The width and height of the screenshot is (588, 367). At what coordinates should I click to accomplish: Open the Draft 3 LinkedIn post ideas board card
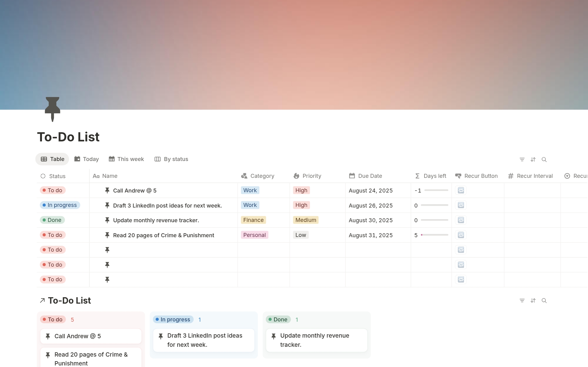coord(204,340)
